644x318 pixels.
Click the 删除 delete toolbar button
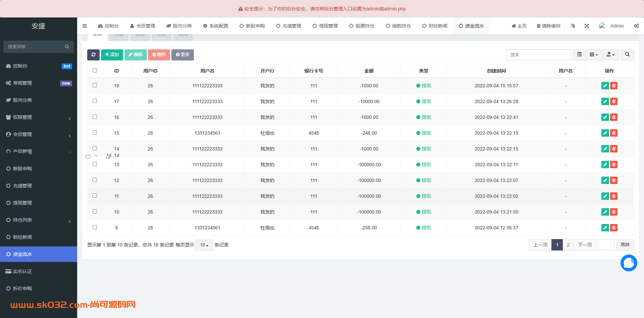click(159, 55)
